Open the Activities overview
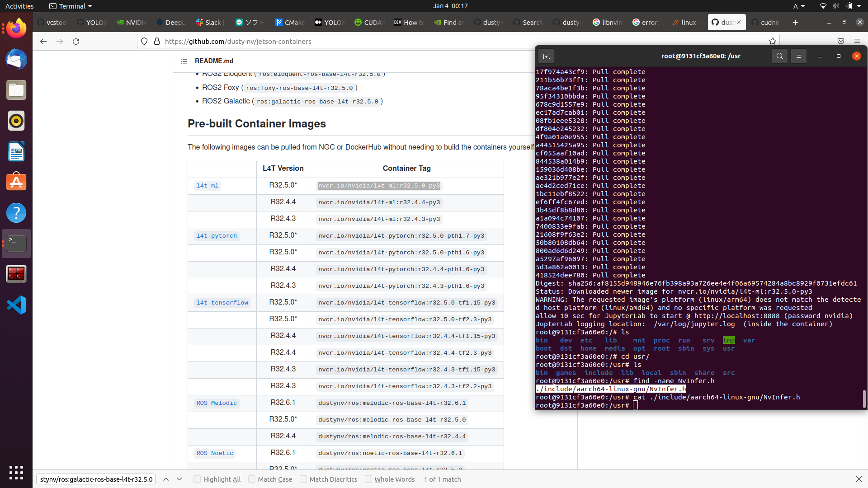 [x=19, y=6]
